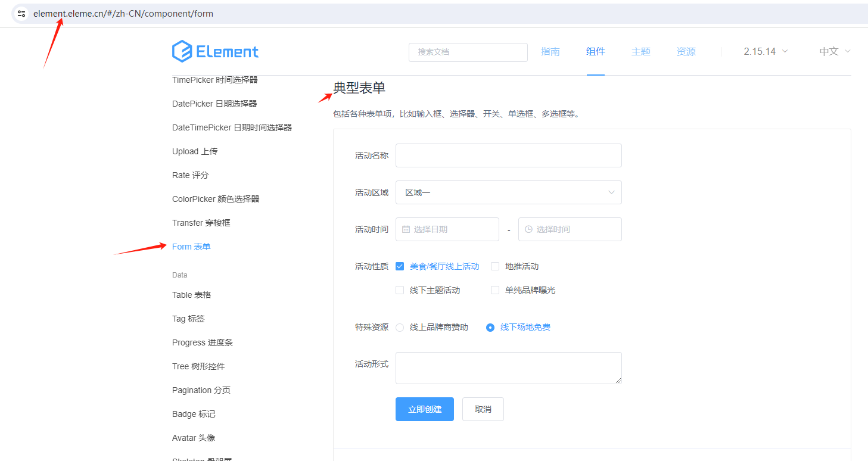Click the 搜索文档 search input

point(468,52)
